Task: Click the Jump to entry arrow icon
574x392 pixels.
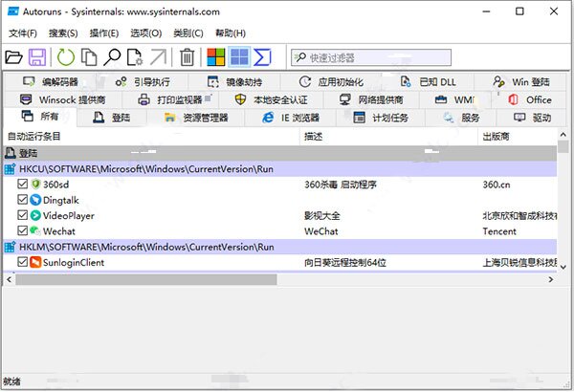Action: pos(158,57)
